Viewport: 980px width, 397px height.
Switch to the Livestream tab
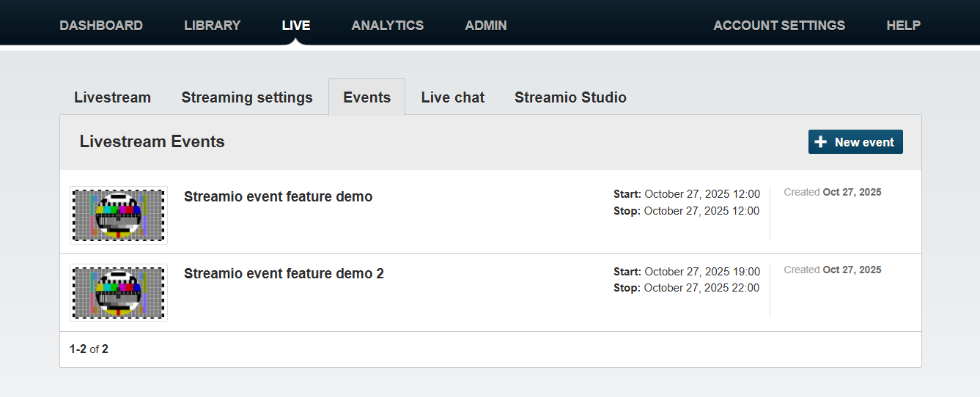coord(112,97)
